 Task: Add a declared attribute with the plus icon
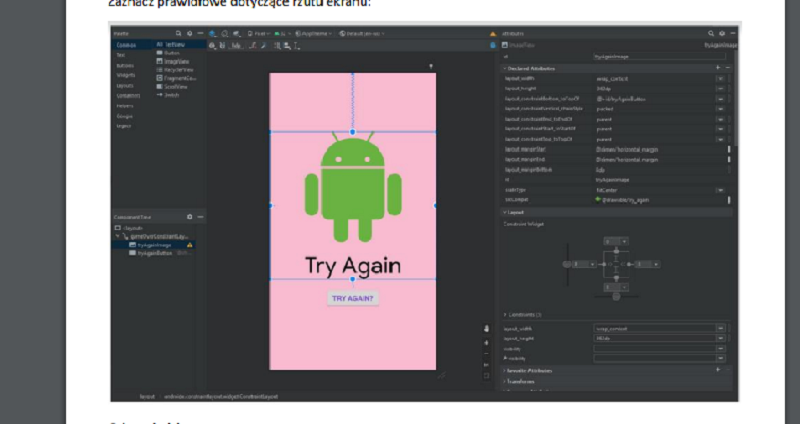click(x=718, y=68)
